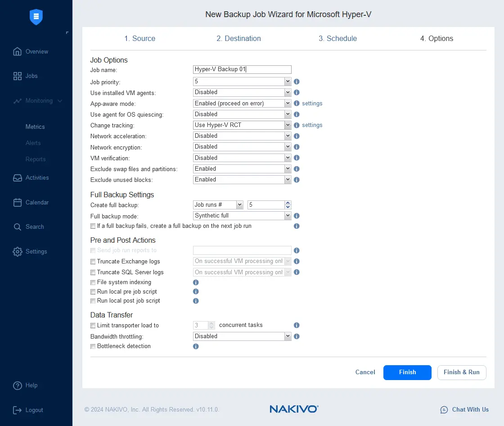Click the Settings gear icon

(18, 252)
